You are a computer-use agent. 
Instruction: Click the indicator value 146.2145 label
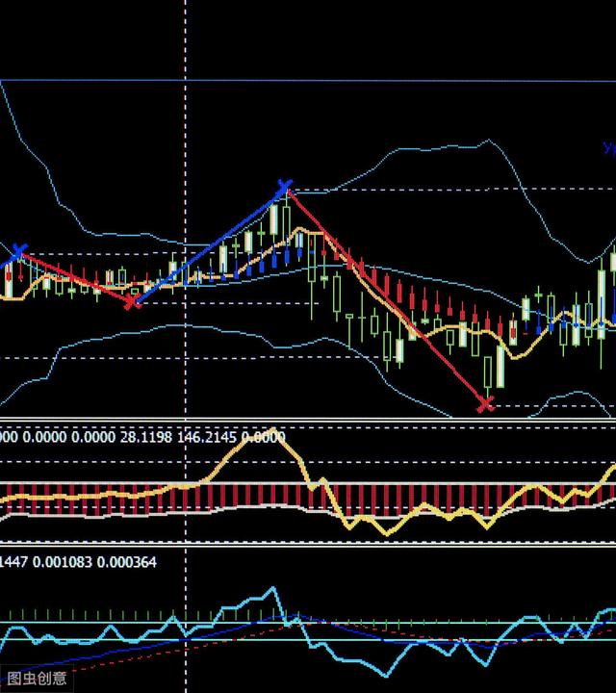coord(201,437)
